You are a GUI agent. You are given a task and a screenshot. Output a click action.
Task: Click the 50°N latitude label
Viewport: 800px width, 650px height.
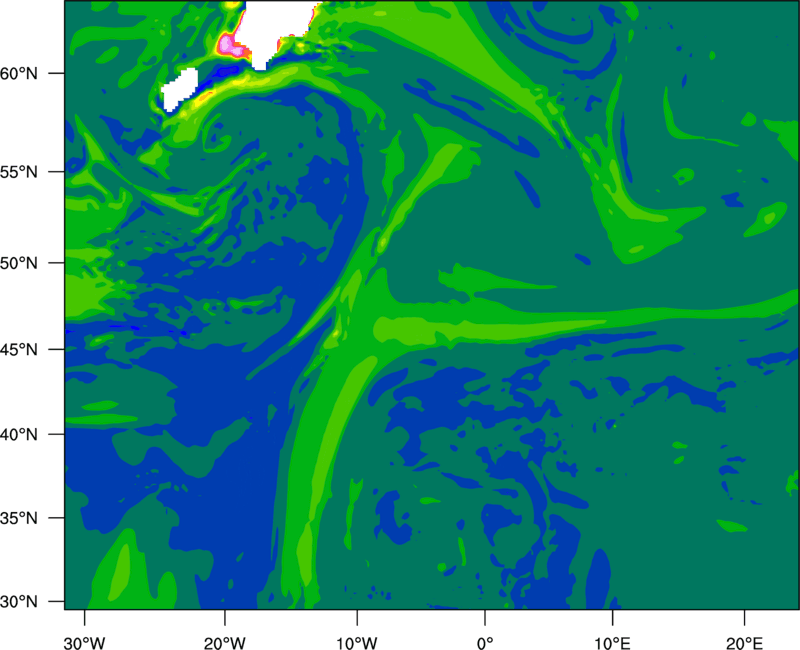coord(19,263)
